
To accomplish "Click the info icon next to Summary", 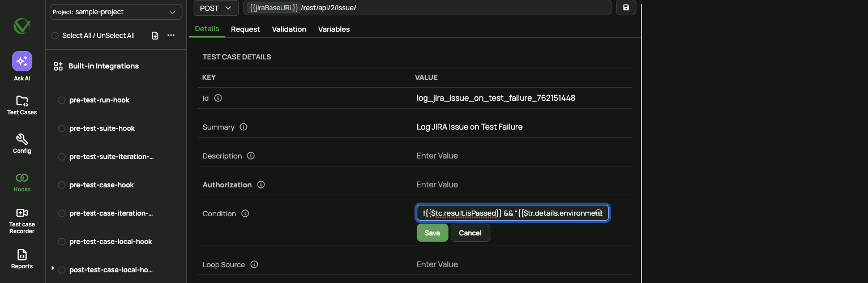I will pos(243,127).
